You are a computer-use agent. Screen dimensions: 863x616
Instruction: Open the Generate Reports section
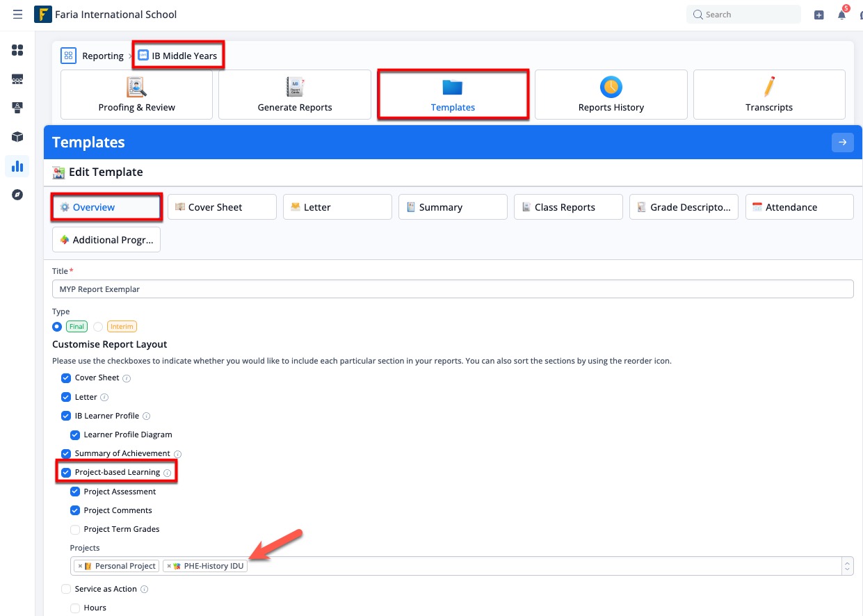295,95
